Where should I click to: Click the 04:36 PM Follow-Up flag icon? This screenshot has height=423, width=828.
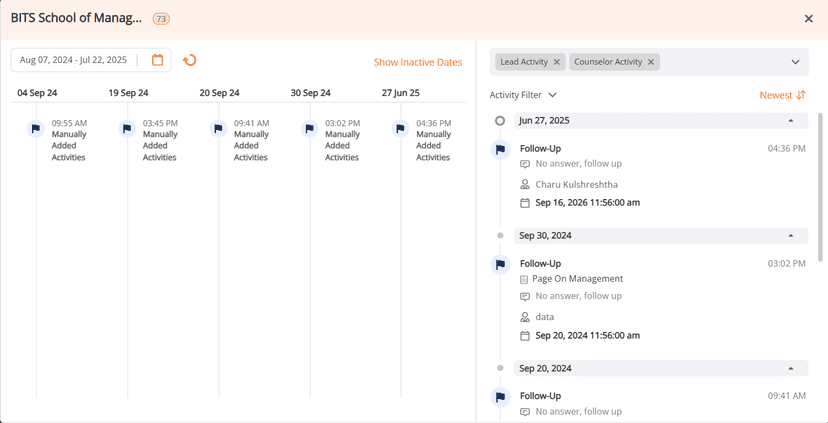[500, 149]
